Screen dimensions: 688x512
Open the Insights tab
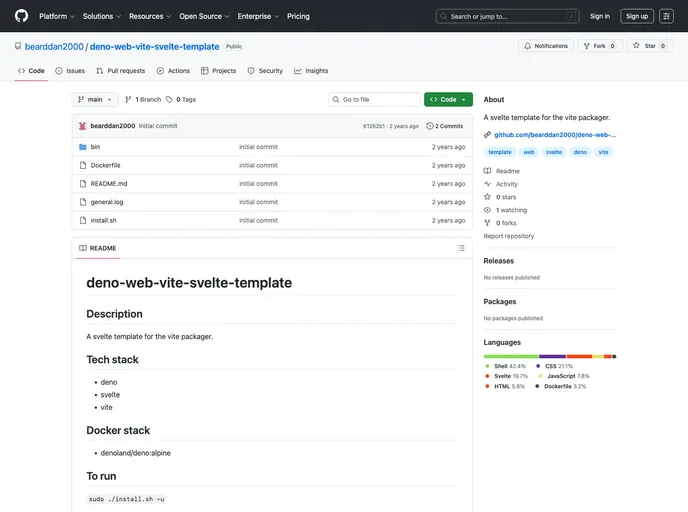coord(311,71)
